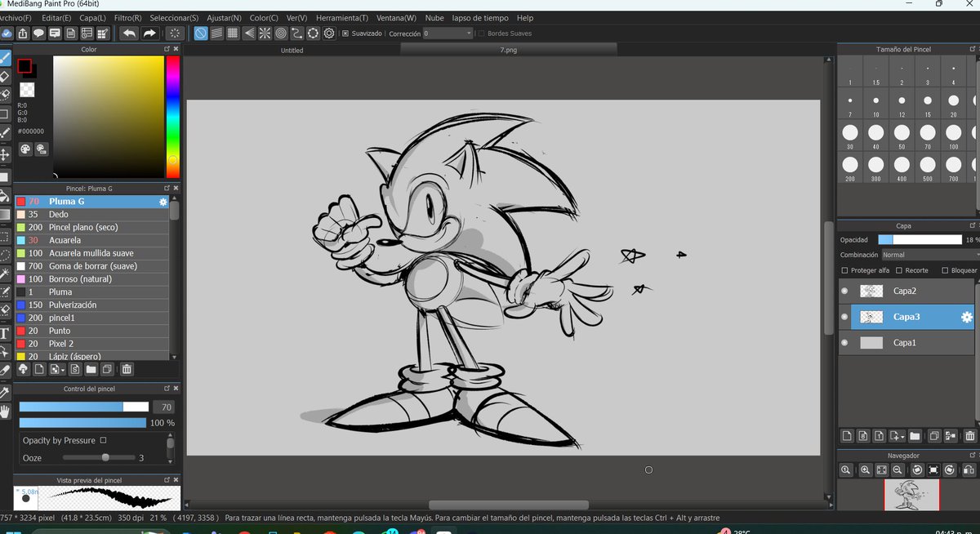Screen dimensions: 980x534
Task: Delete brush using Pincel panel trash icon
Action: (127, 370)
